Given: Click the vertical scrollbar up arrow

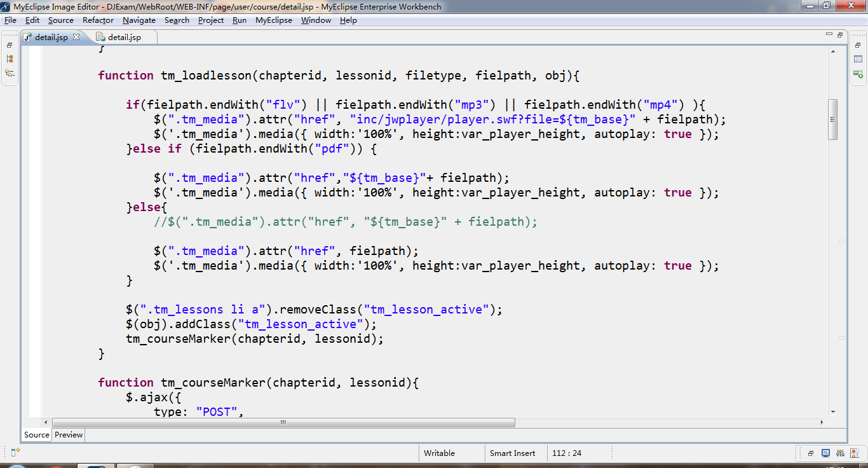Looking at the screenshot, I should (x=833, y=53).
